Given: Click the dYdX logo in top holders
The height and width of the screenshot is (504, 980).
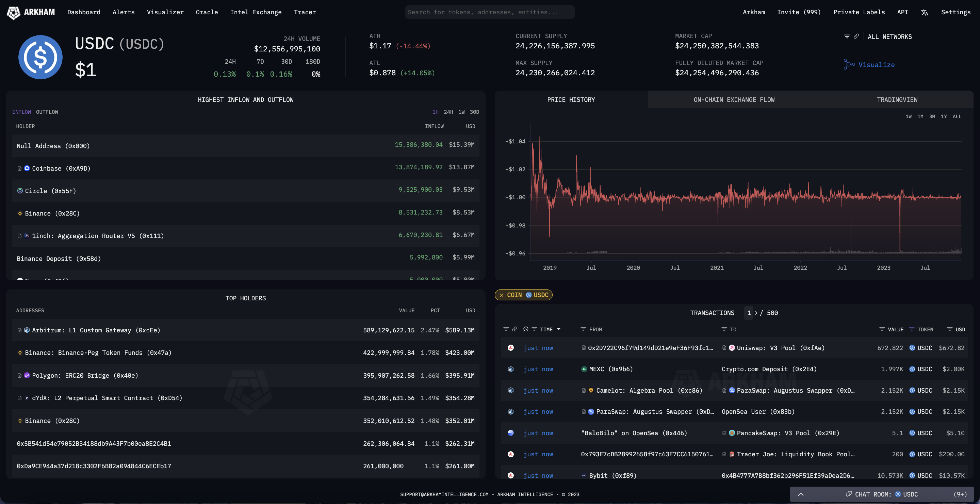Looking at the screenshot, I should [27, 398].
